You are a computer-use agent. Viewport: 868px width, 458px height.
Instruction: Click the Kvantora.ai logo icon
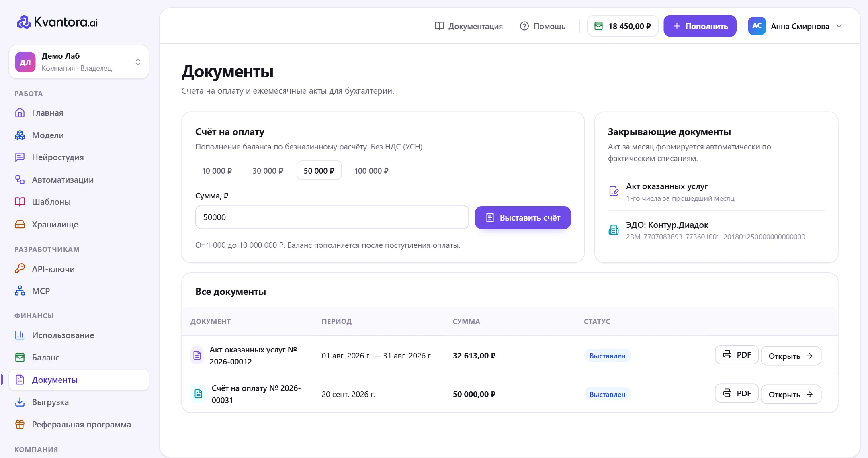pyautogui.click(x=23, y=22)
